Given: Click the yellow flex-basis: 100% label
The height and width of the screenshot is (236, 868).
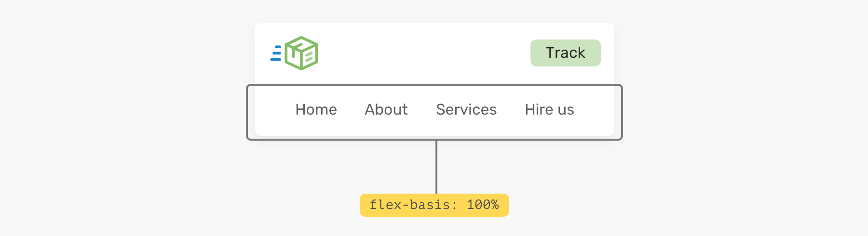Looking at the screenshot, I should coord(434,205).
